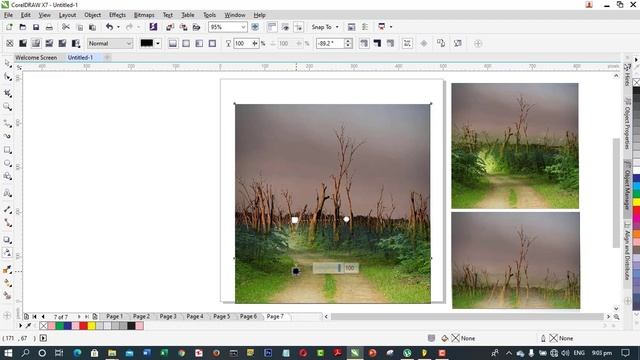Select the Text tool in toolbox

click(7, 193)
